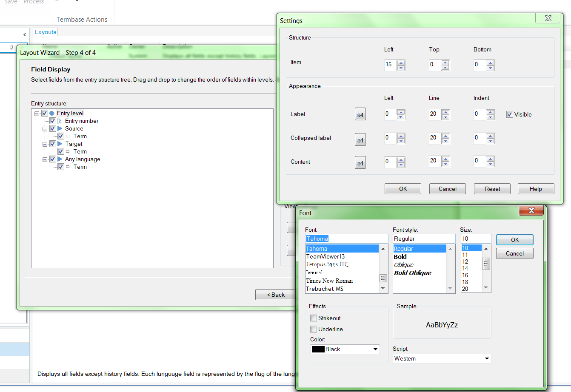The height and width of the screenshot is (392, 571).
Task: Click the Source language arrow icon
Action: coord(60,128)
